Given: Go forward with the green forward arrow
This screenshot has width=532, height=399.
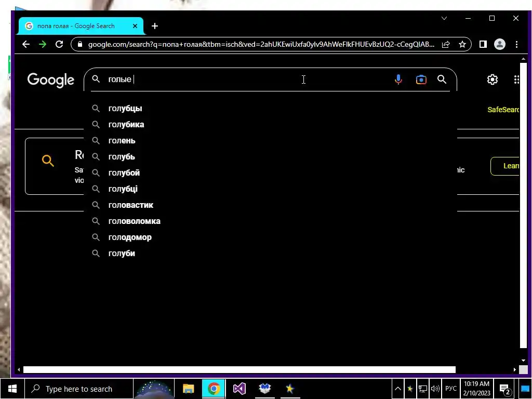Looking at the screenshot, I should (x=43, y=44).
